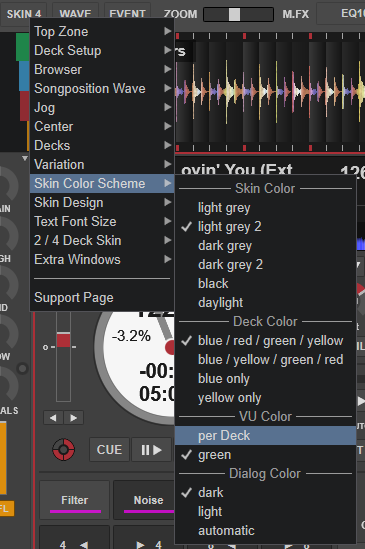Open the WAVE tab at top

[x=75, y=14]
